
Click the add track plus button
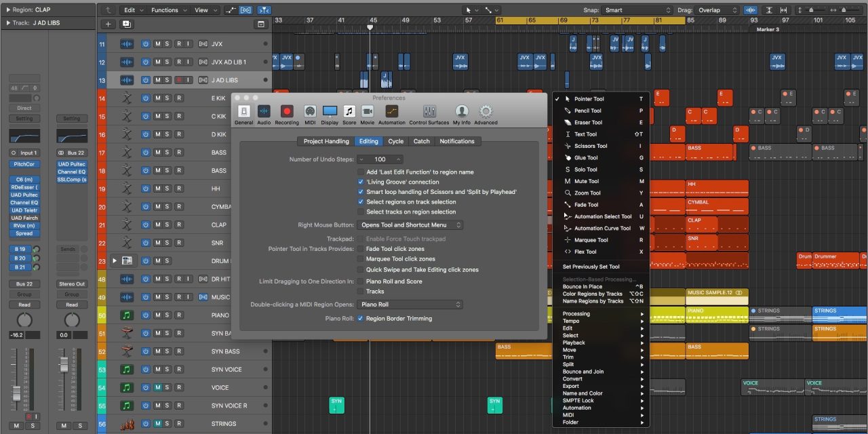pyautogui.click(x=108, y=24)
